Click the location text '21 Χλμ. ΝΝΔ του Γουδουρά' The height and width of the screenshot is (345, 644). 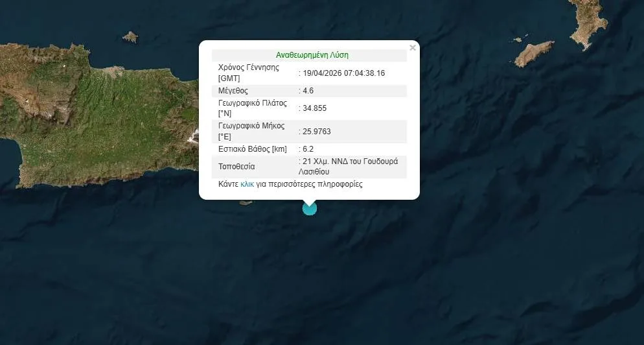pos(350,161)
